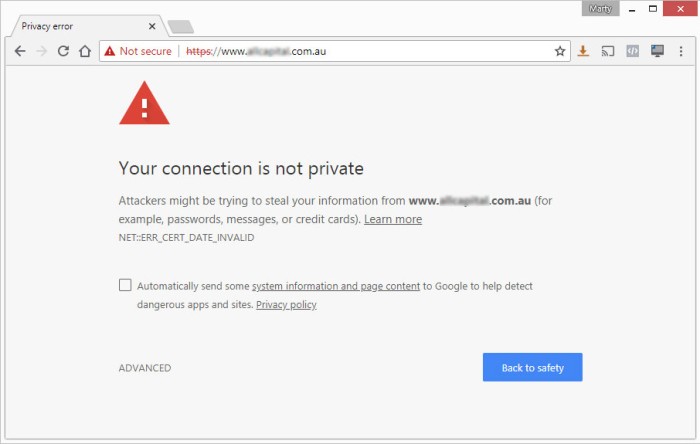Viewport: 700px width, 444px height.
Task: Click the orange download extension icon
Action: [584, 51]
